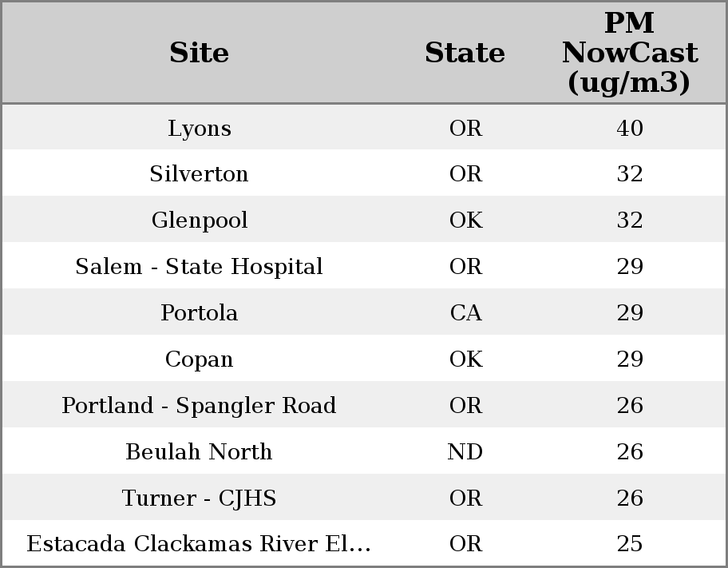Click the Glenpool site name
The height and width of the screenshot is (568, 728).
click(199, 220)
